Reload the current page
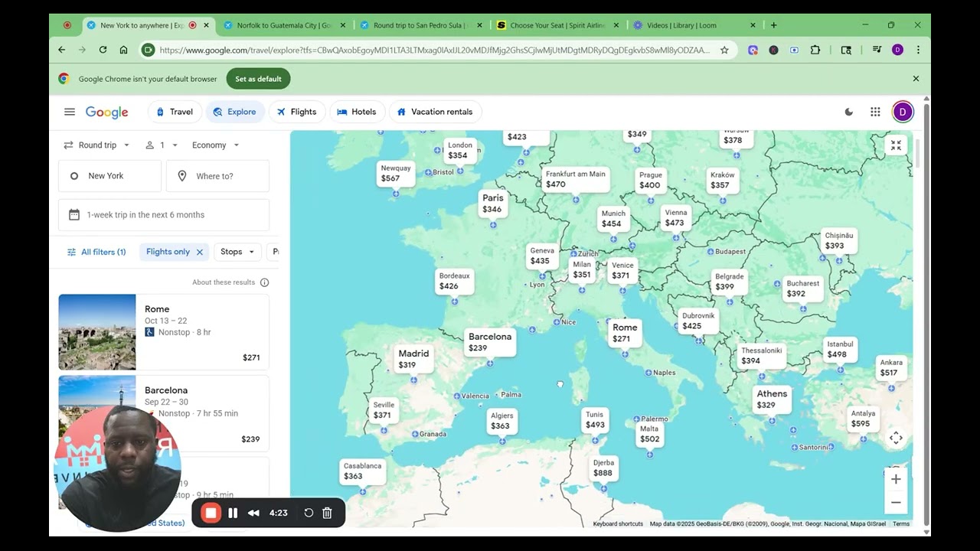 coord(103,50)
